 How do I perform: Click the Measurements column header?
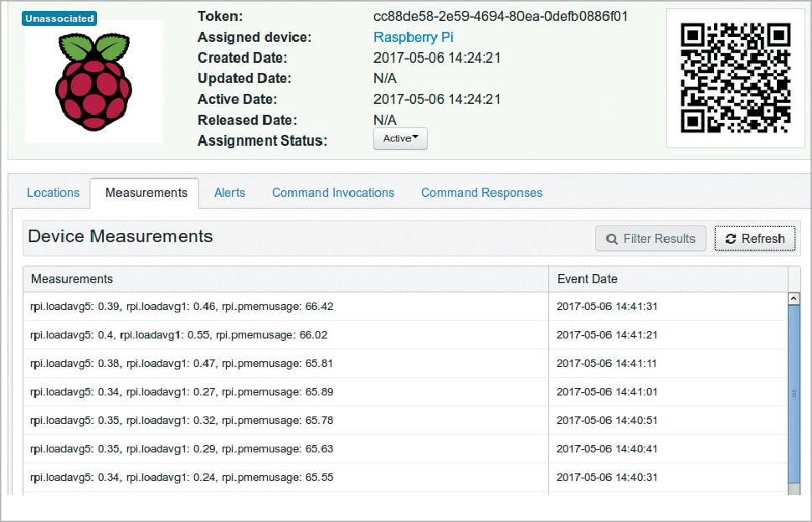pos(72,279)
